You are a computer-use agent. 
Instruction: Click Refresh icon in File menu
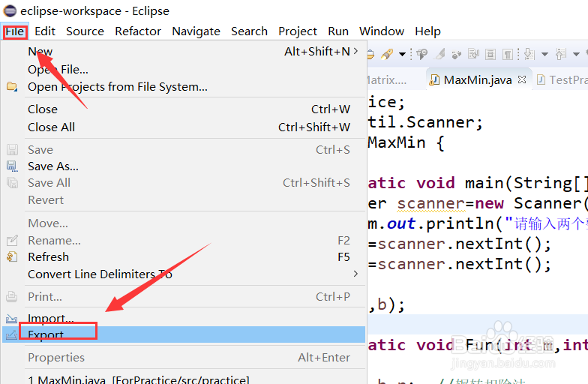point(11,256)
